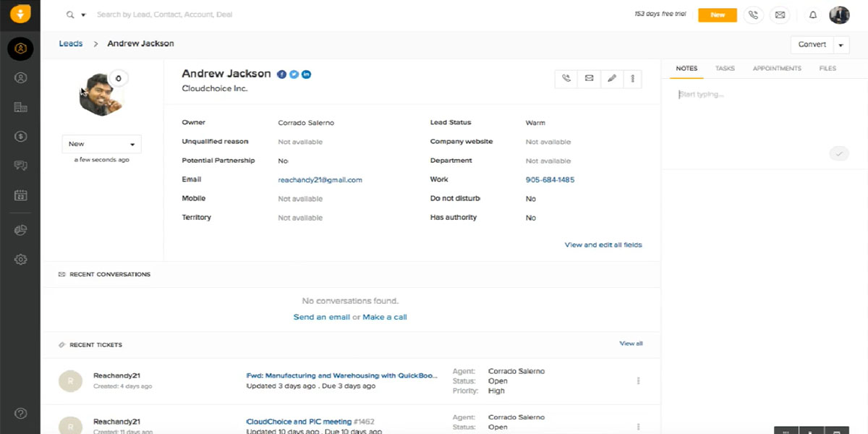Click the View and edit all fields link
868x434 pixels.
(603, 244)
